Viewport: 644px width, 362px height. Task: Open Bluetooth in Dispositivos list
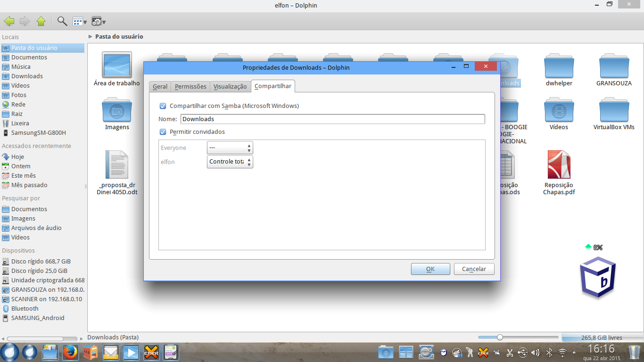(25, 308)
